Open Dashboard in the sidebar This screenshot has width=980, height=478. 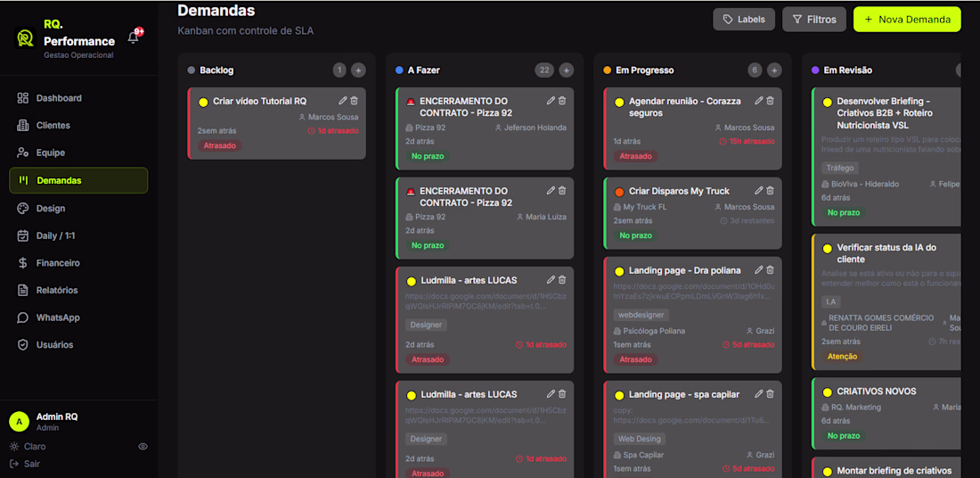[x=78, y=98]
